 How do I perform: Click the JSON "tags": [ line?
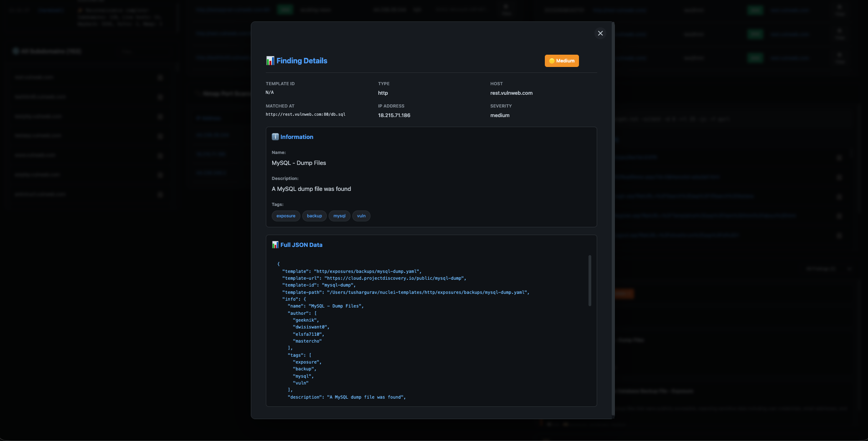[299, 355]
